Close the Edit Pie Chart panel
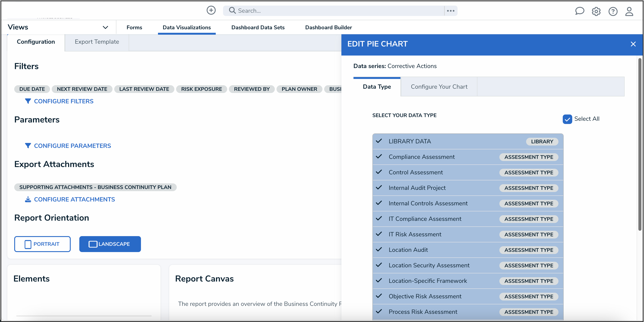 coord(633,44)
